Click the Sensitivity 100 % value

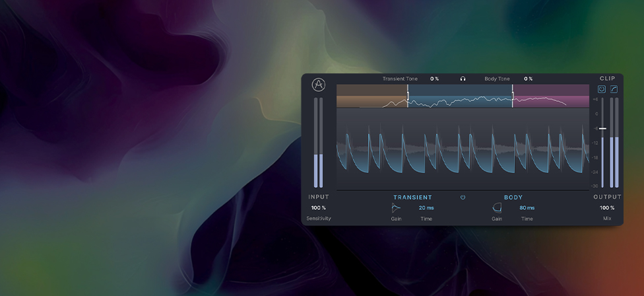click(x=319, y=207)
